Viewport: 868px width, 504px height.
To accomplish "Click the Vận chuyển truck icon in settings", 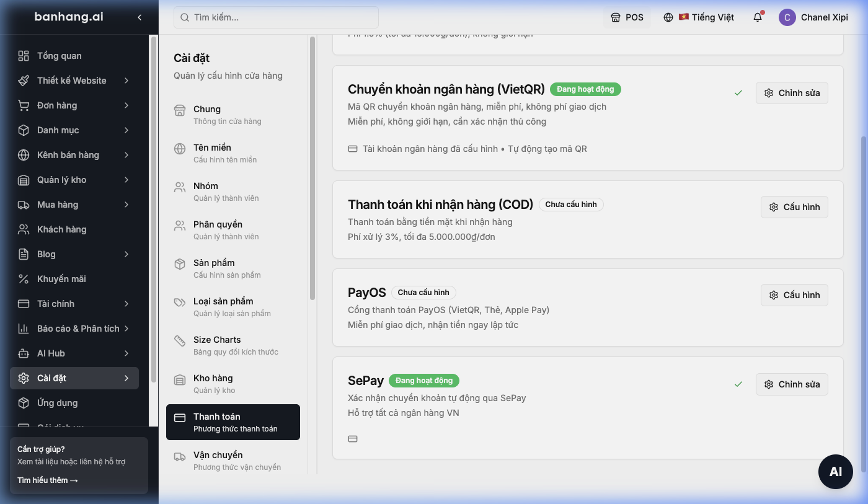I will [x=180, y=456].
